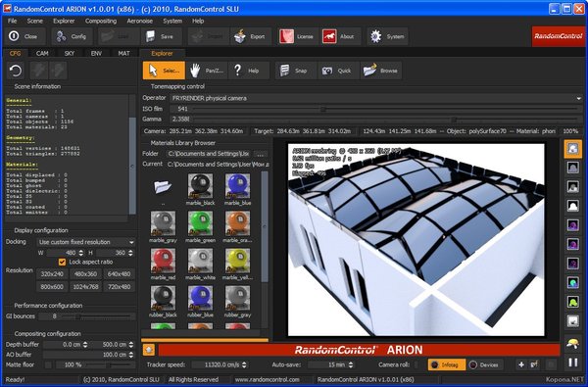This screenshot has width=588, height=387.
Task: Set resolution to 1024x768
Action: 85,287
